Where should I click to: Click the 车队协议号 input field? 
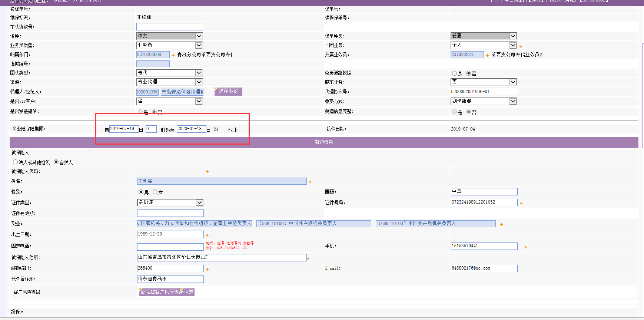pyautogui.click(x=169, y=27)
